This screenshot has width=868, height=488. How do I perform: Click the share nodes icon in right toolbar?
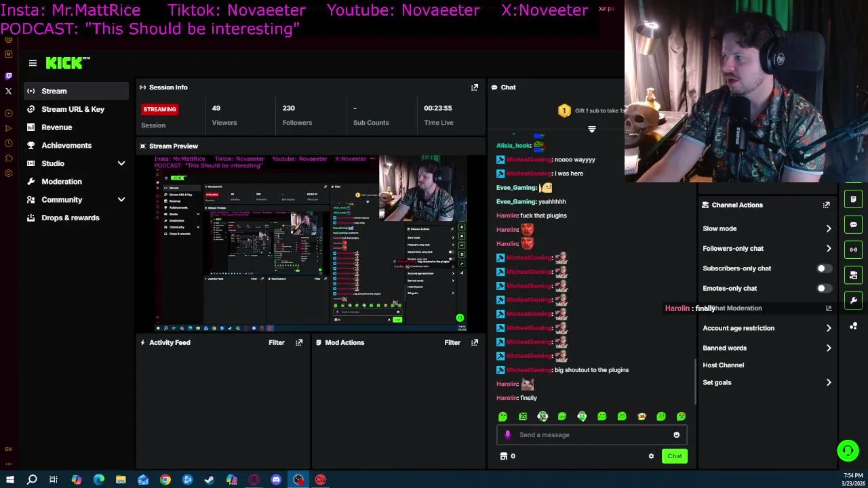tap(853, 326)
